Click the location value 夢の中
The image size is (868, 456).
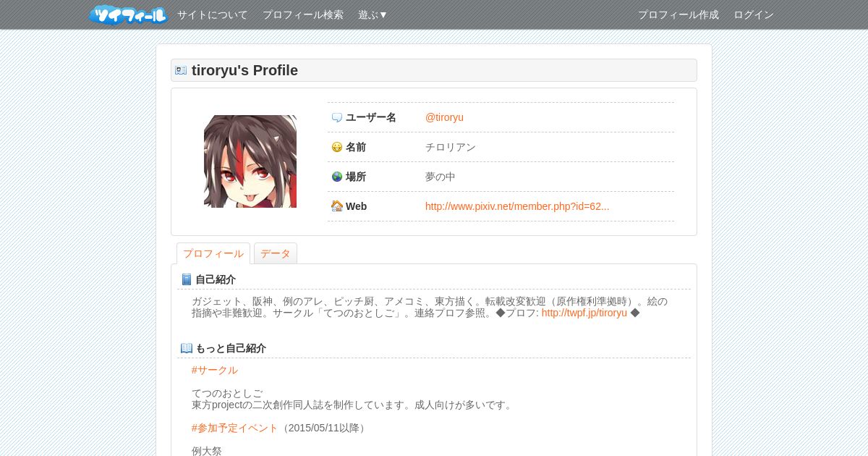tap(441, 177)
